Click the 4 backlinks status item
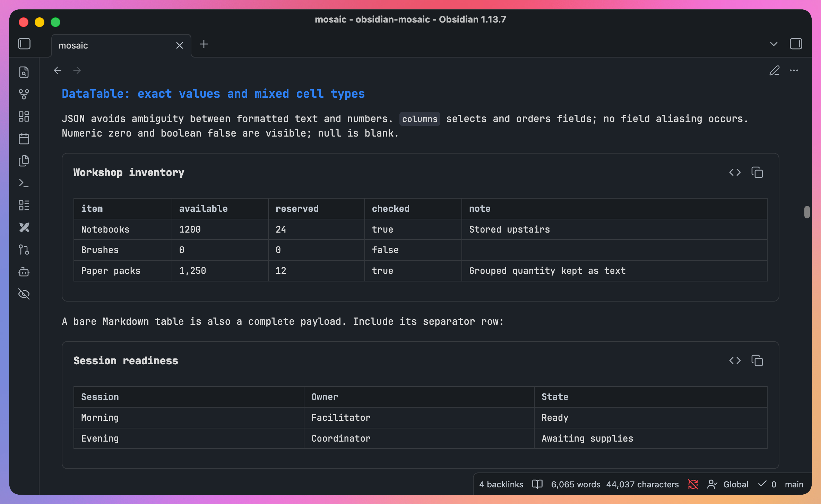Viewport: 821px width, 504px height. tap(501, 484)
